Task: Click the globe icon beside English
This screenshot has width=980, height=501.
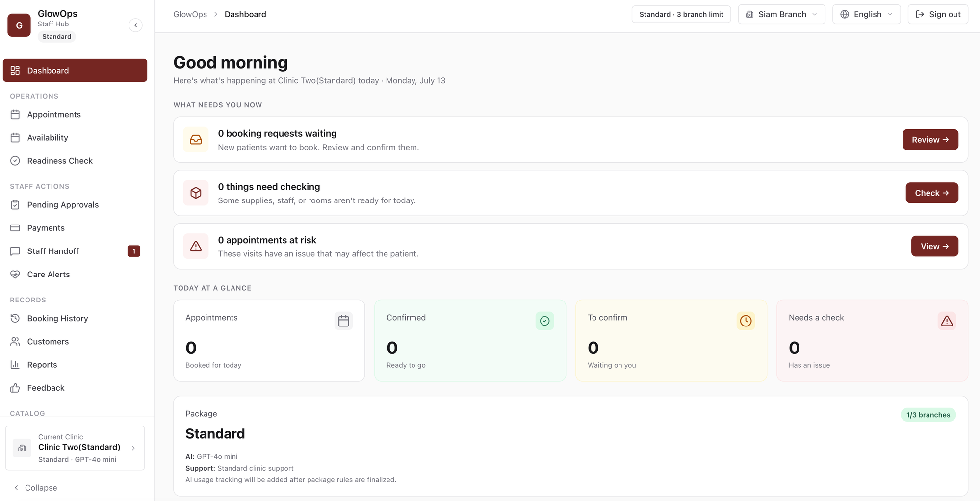Action: coord(845,14)
